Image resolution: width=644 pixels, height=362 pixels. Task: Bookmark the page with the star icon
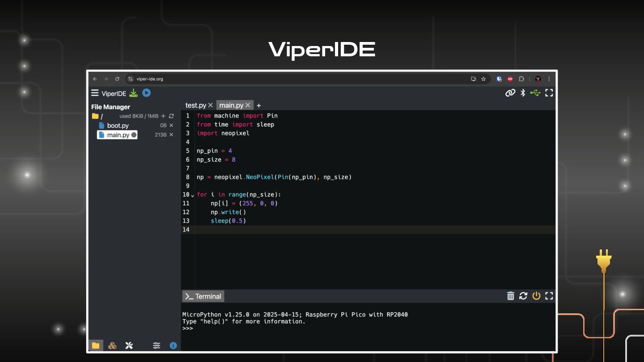(483, 79)
